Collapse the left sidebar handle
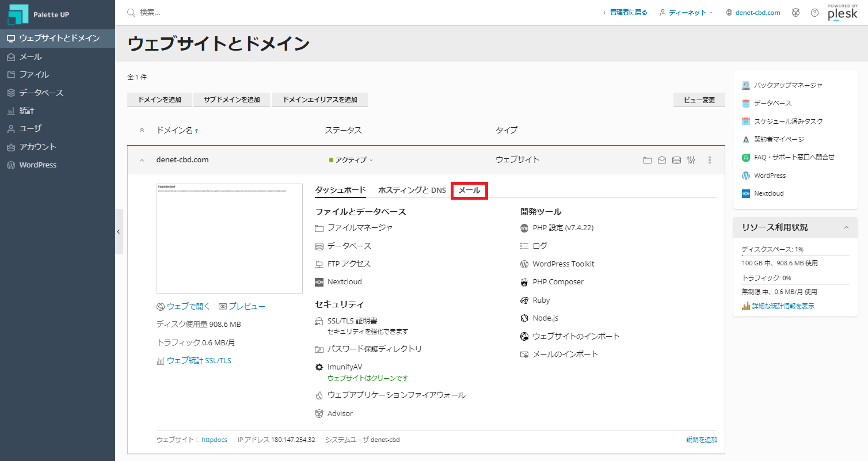 pos(119,231)
